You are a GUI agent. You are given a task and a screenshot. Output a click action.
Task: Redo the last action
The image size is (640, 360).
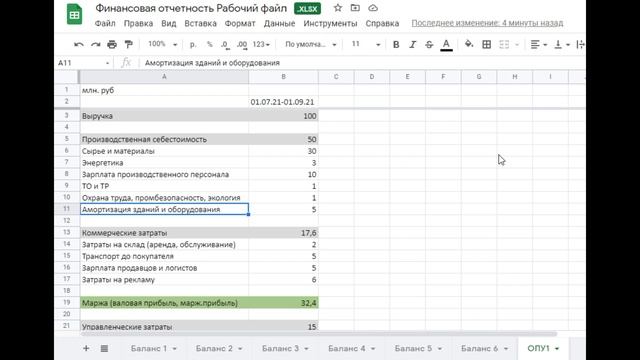point(96,44)
